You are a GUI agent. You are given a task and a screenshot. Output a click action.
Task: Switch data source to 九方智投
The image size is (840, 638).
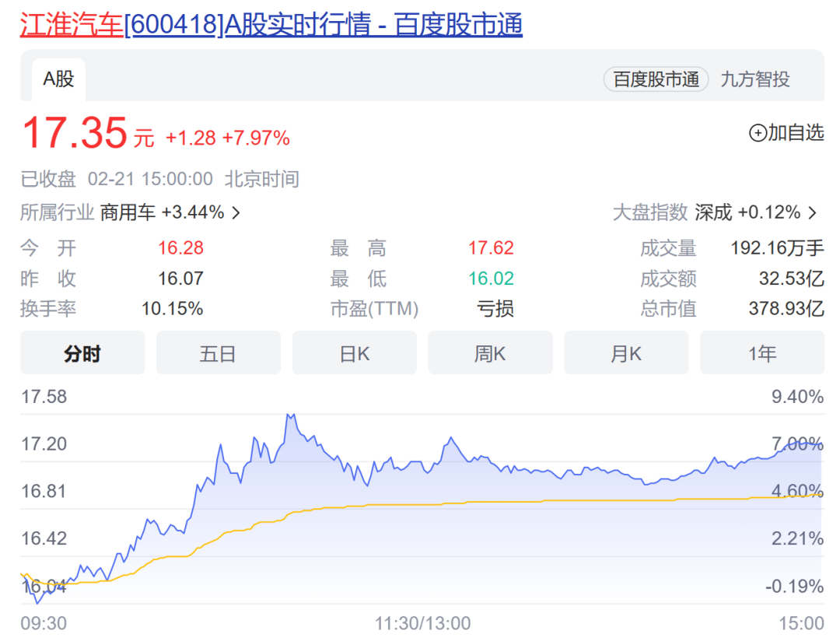point(754,79)
